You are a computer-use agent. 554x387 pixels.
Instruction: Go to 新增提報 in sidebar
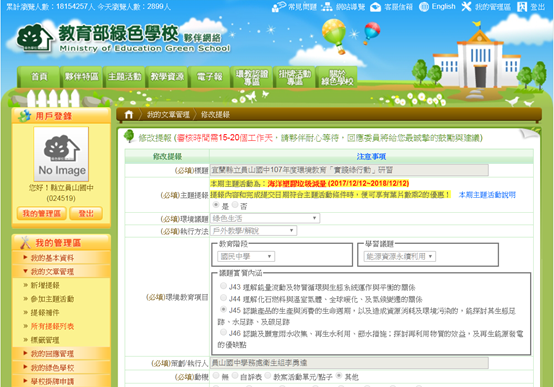tap(45, 285)
